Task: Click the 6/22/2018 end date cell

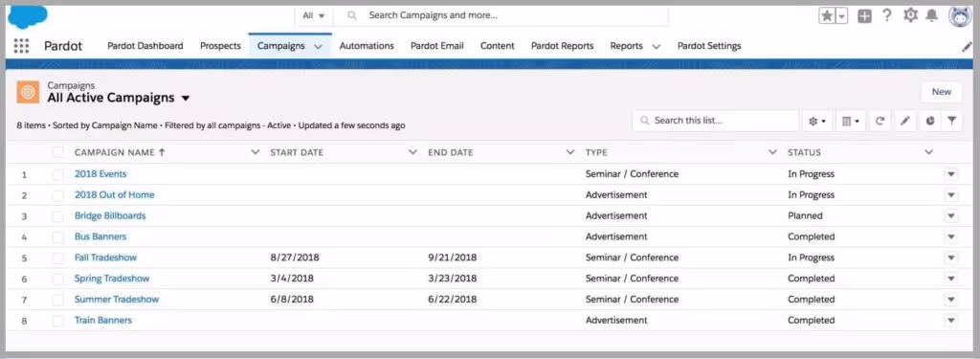Action: [453, 299]
